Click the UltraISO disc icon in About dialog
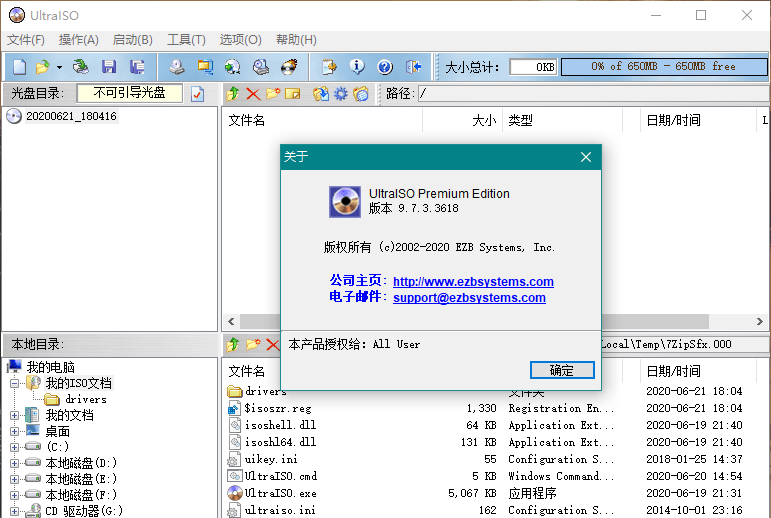 point(345,202)
